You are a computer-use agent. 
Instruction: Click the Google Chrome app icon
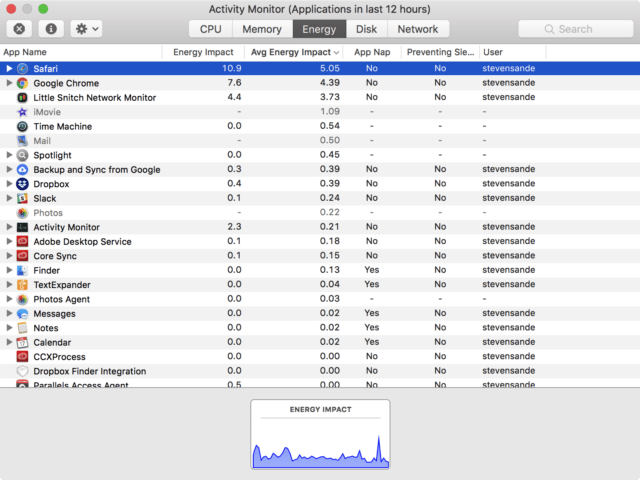click(22, 83)
